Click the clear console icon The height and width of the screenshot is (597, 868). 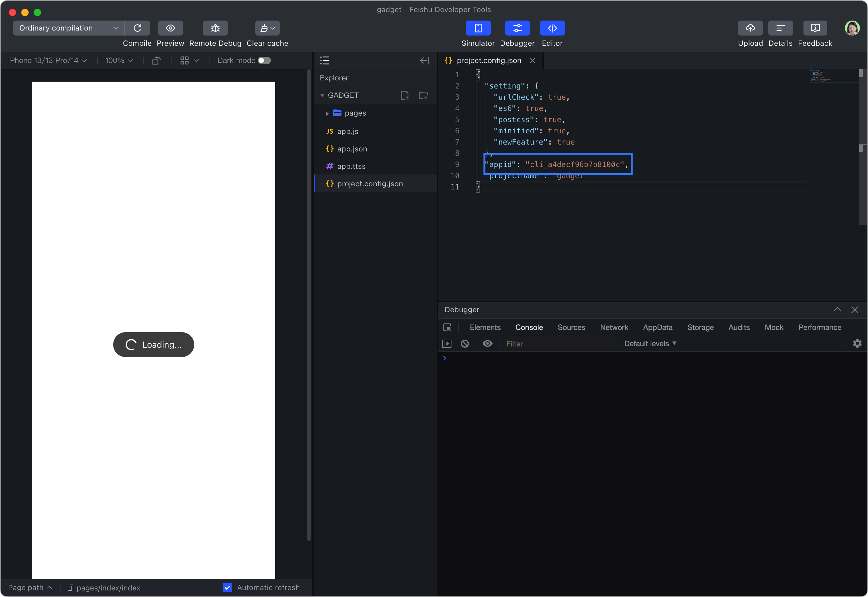coord(465,343)
